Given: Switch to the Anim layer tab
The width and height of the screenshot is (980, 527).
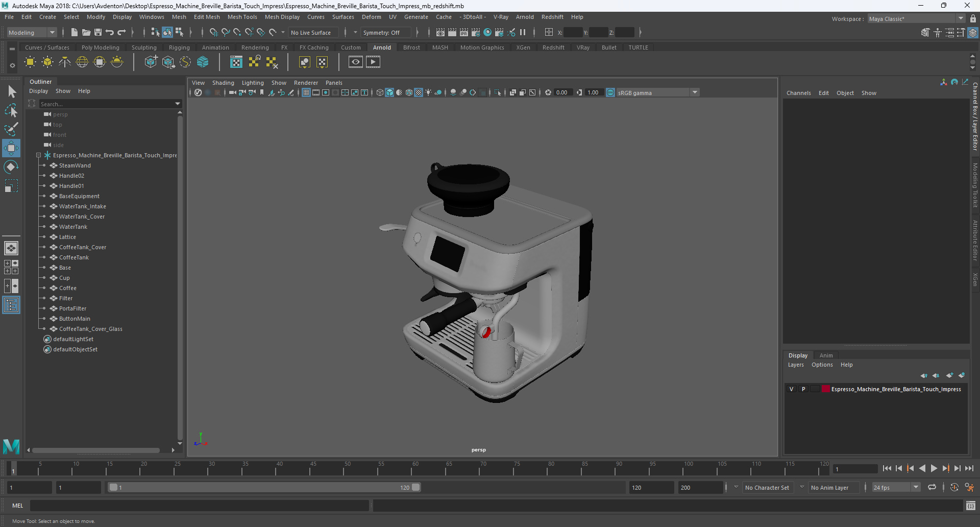Looking at the screenshot, I should click(826, 355).
